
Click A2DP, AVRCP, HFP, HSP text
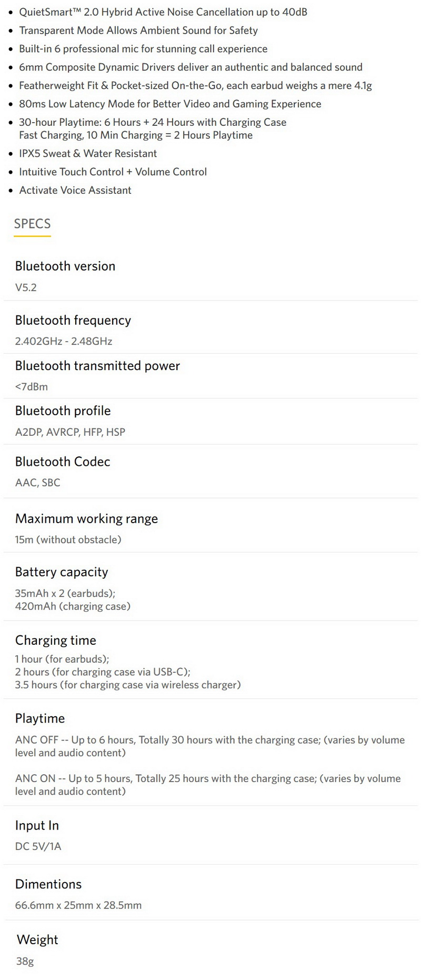[x=70, y=432]
